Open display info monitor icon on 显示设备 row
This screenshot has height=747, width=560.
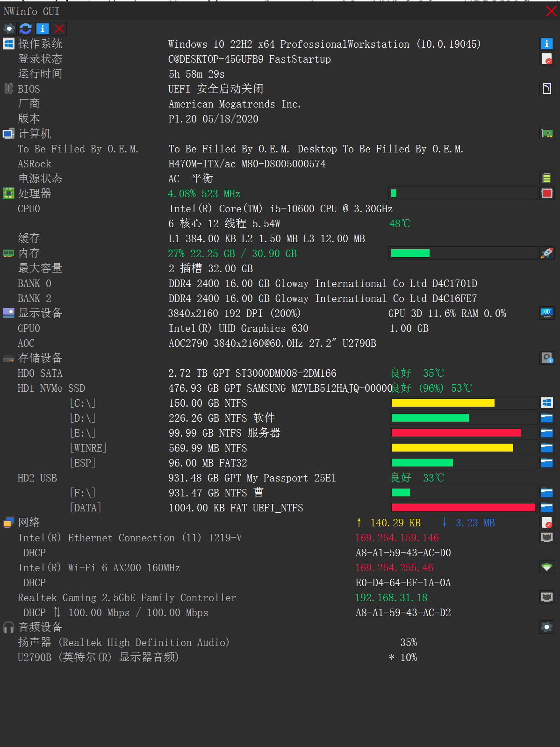547,313
